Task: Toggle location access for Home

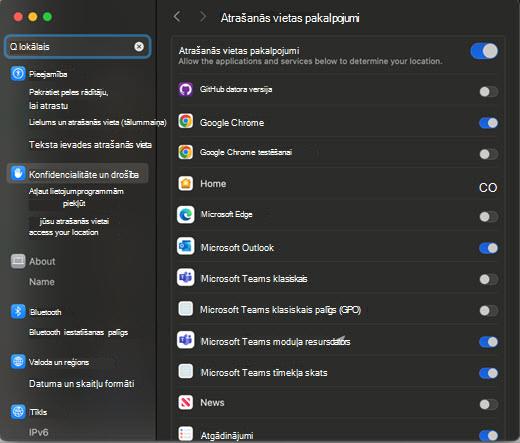Action: click(x=488, y=188)
